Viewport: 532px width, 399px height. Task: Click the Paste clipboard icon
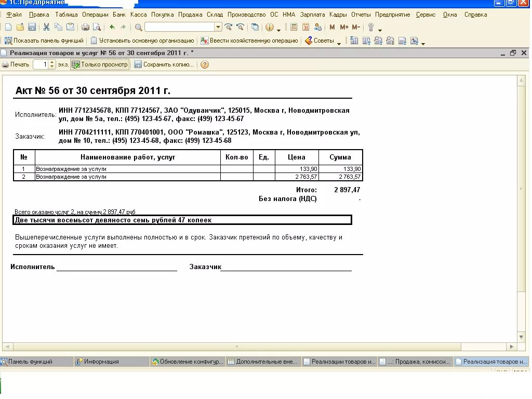[x=70, y=27]
